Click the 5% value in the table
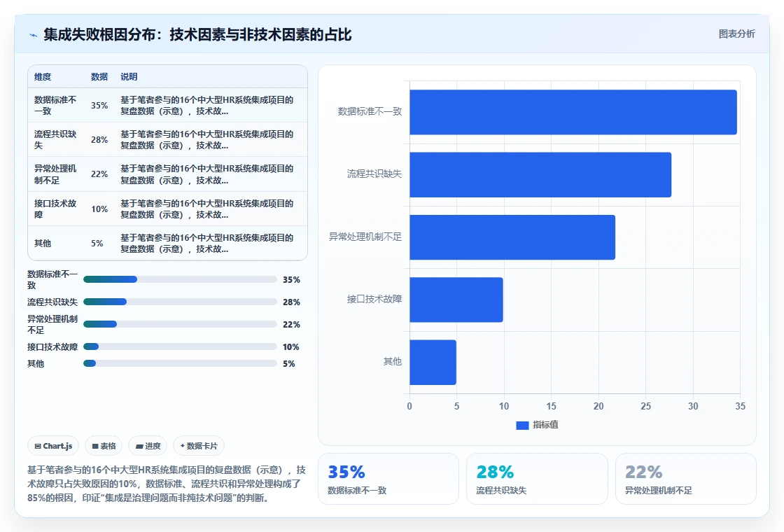 click(97, 244)
